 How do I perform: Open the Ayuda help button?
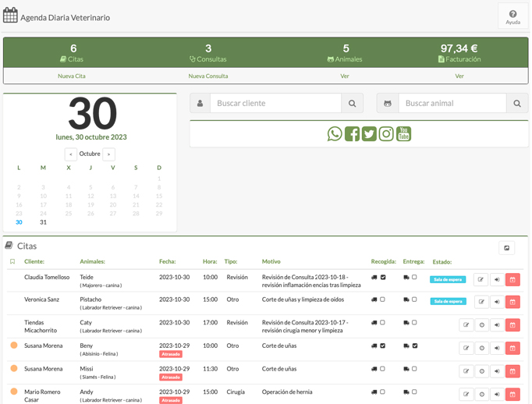[x=512, y=17]
